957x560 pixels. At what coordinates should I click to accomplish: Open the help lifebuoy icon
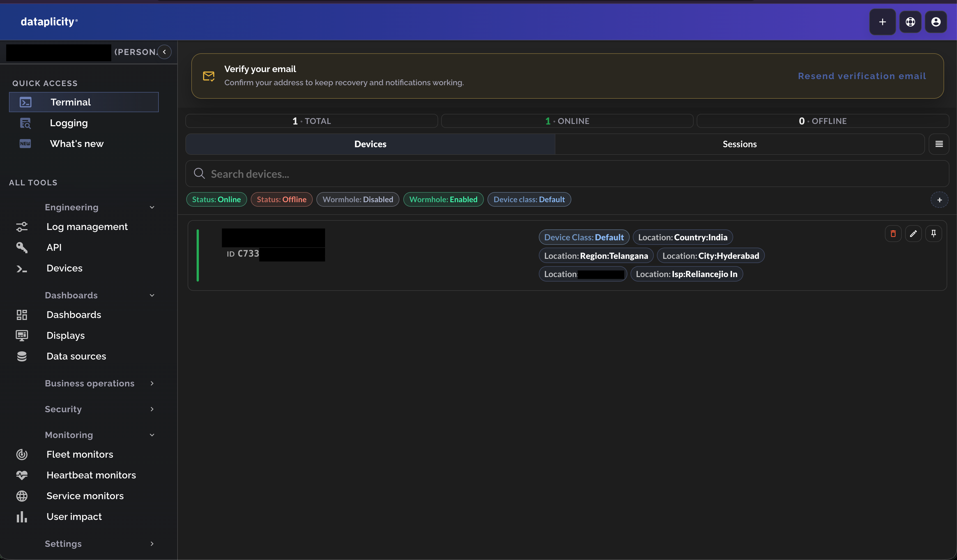(x=910, y=22)
